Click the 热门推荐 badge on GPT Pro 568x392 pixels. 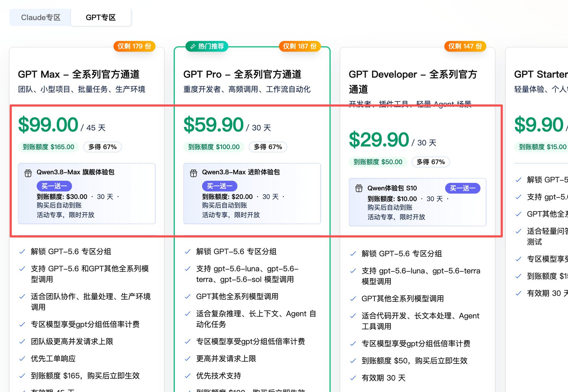click(x=207, y=46)
